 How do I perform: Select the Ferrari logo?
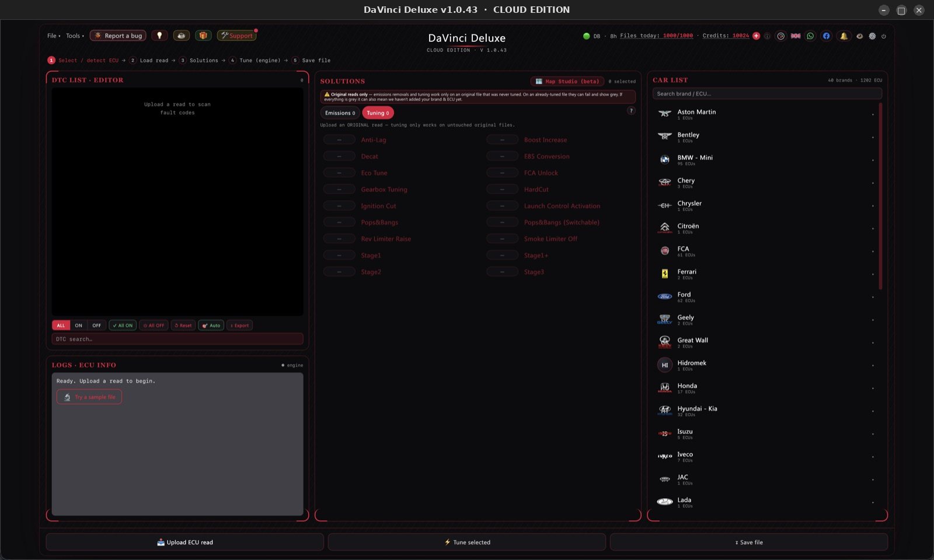coord(665,274)
